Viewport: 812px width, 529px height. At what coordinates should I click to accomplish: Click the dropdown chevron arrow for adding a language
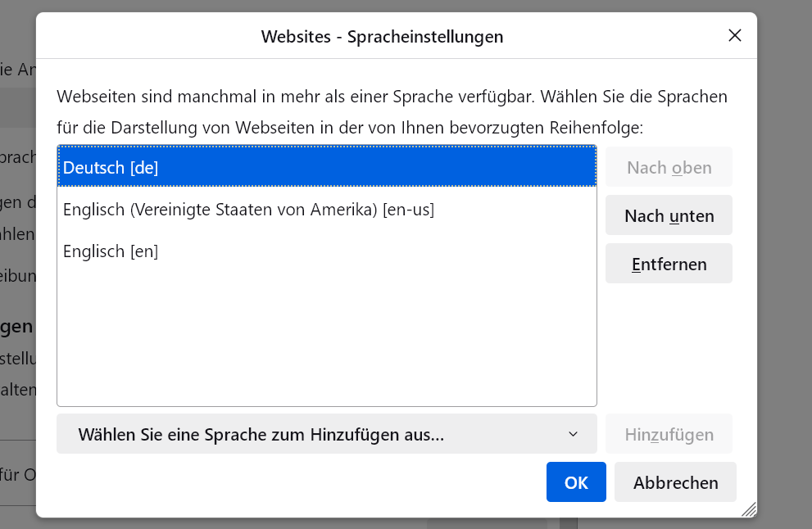coord(573,434)
